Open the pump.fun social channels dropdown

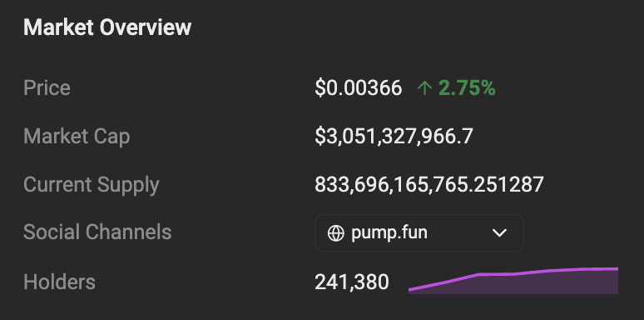pyautogui.click(x=419, y=232)
